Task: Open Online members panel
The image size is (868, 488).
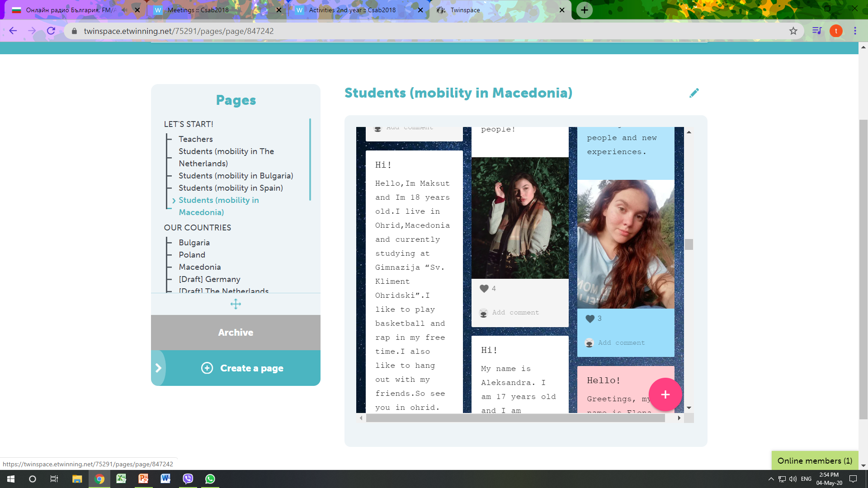Action: click(814, 461)
